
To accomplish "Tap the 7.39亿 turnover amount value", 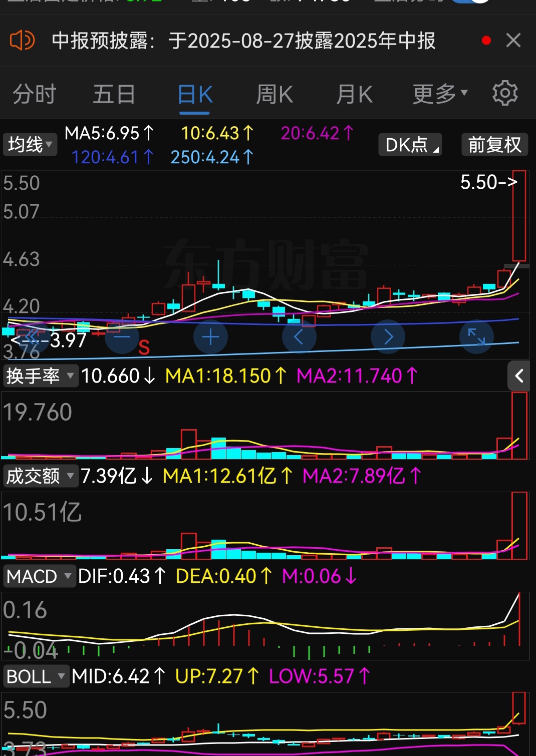I will 117,476.
